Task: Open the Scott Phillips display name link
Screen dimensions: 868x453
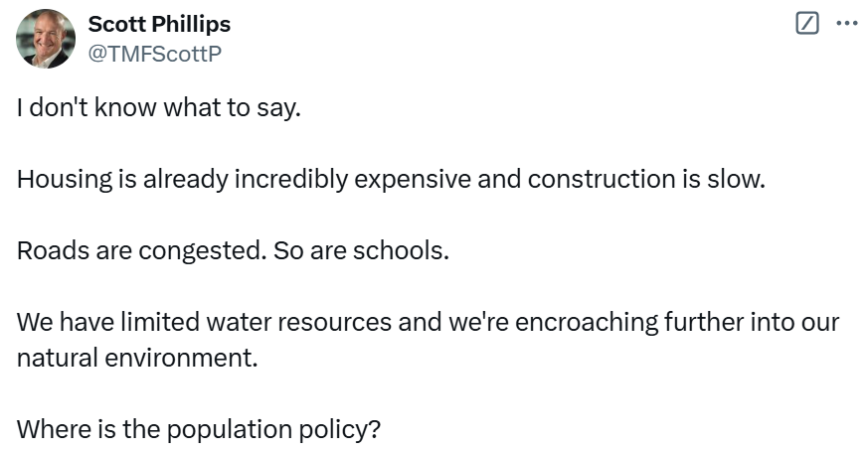Action: (159, 24)
